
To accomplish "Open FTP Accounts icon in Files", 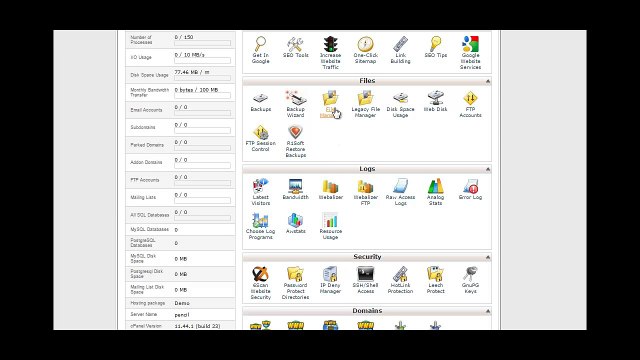I will (470, 98).
